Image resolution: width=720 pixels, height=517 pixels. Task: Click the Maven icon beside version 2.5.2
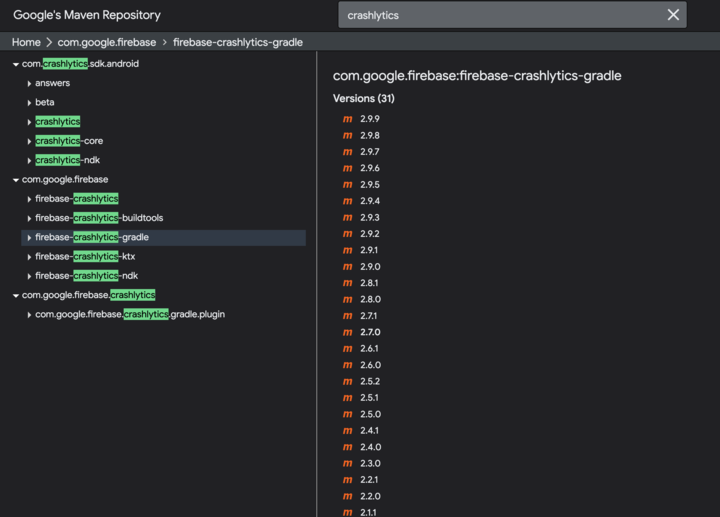click(x=347, y=382)
